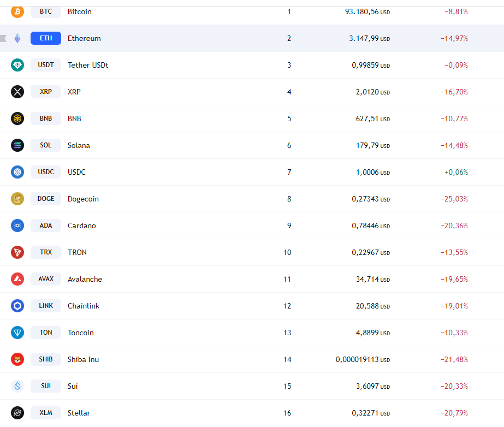Open the TRX ticker badge
The image size is (504, 427).
point(46,252)
